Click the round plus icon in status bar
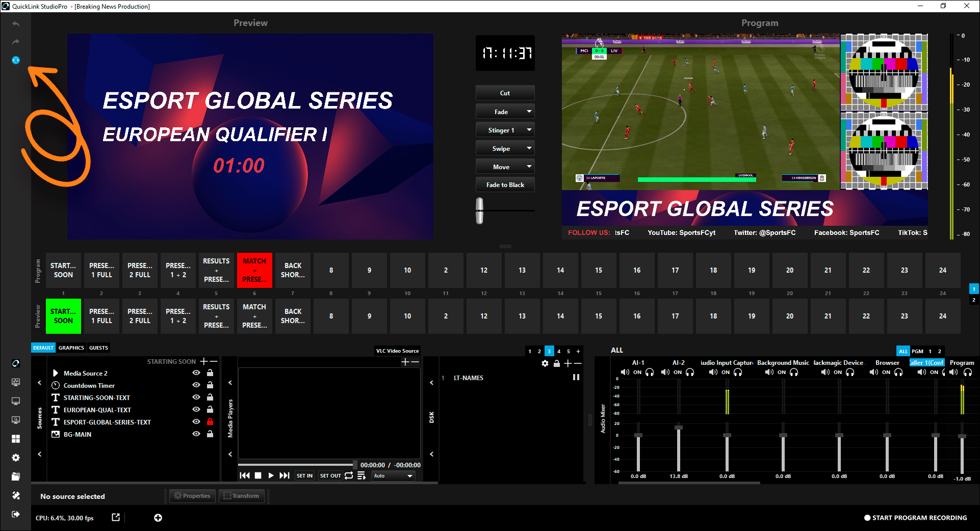The width and height of the screenshot is (980, 531). [x=158, y=518]
